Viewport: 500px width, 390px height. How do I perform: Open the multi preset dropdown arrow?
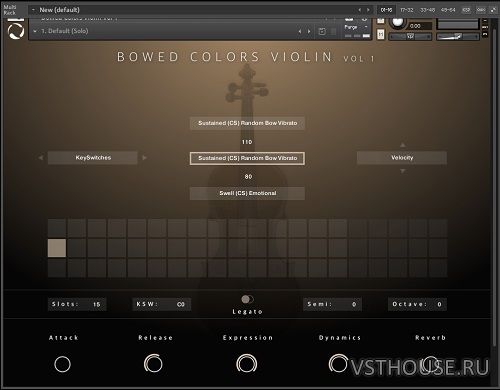point(33,10)
